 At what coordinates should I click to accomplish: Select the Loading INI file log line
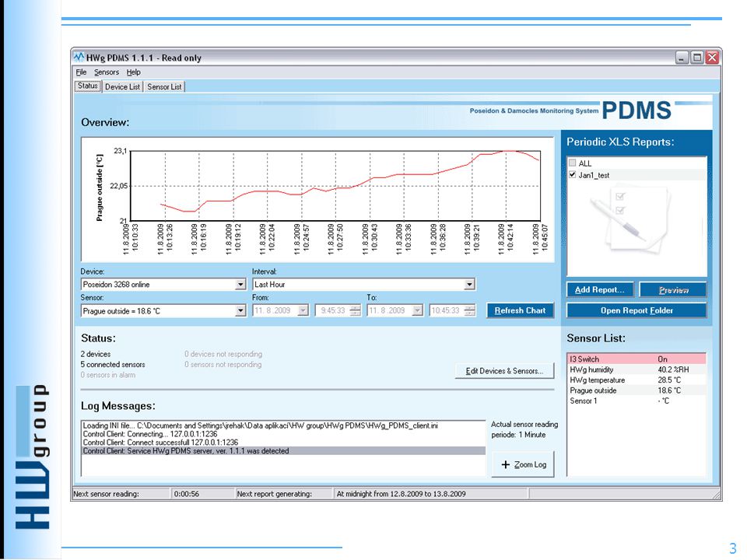coord(283,425)
